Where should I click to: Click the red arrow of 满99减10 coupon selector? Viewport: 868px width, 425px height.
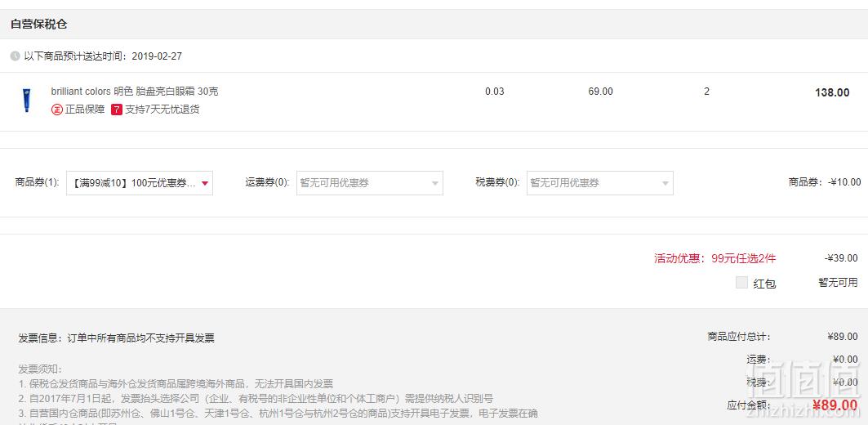click(205, 183)
